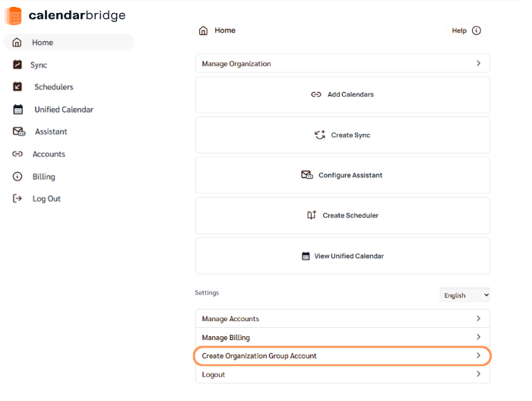The image size is (532, 401).
Task: Click the Sync icon in sidebar
Action: pyautogui.click(x=17, y=65)
